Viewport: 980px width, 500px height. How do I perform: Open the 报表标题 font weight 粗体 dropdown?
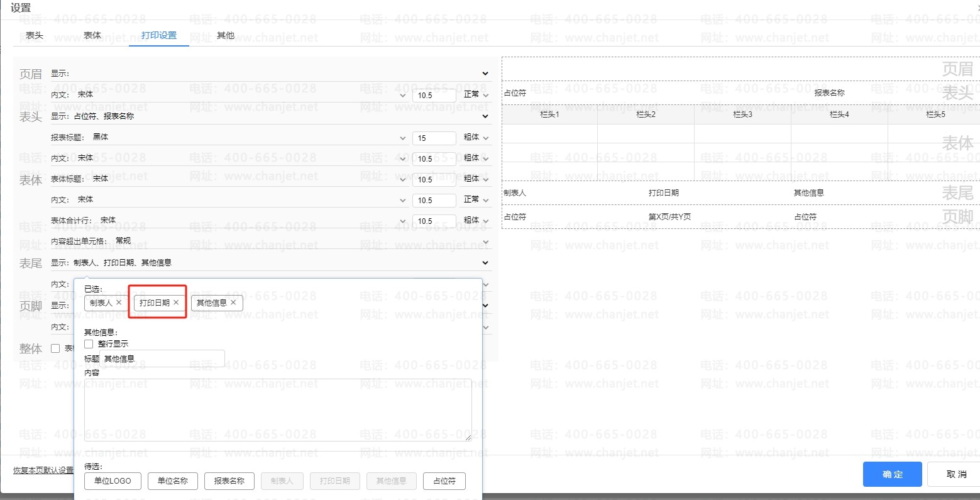pos(476,138)
